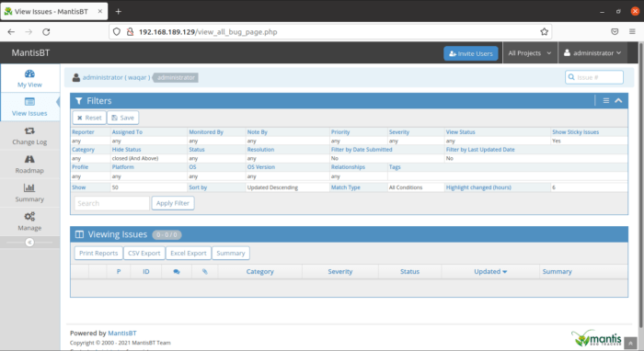The width and height of the screenshot is (644, 351).
Task: Open View Issues in sidebar
Action: click(29, 107)
